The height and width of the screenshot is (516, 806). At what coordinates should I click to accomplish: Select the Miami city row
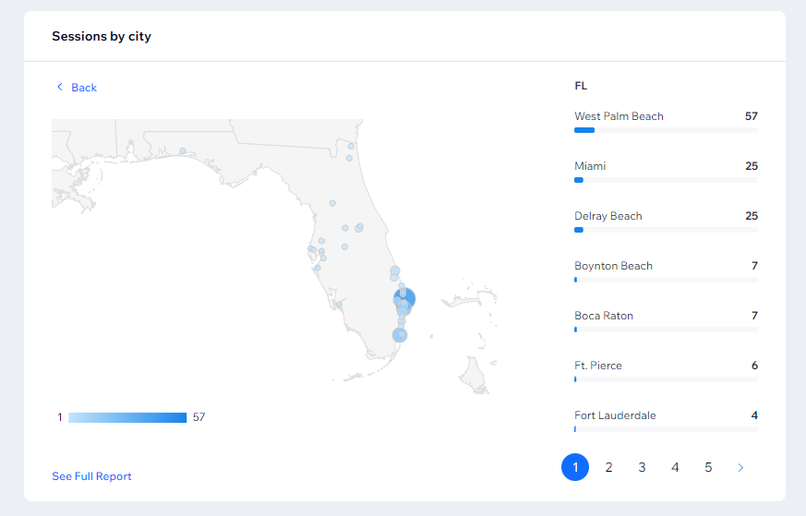point(666,172)
